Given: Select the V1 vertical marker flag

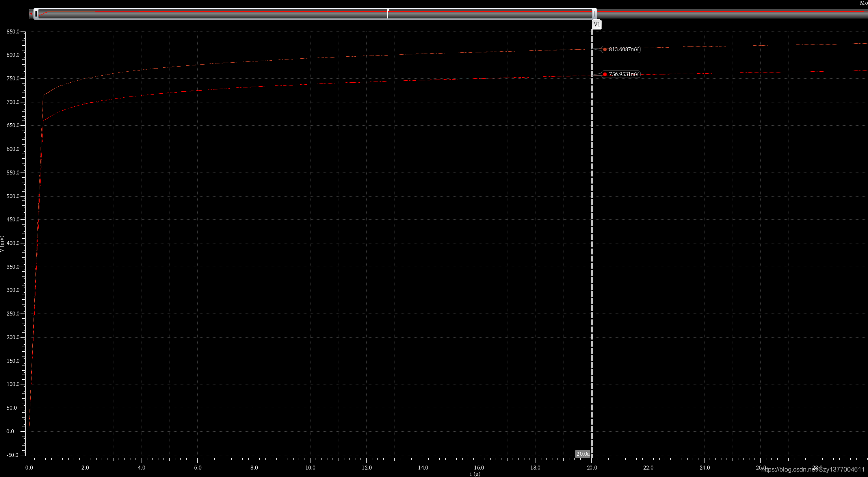Looking at the screenshot, I should (x=597, y=24).
